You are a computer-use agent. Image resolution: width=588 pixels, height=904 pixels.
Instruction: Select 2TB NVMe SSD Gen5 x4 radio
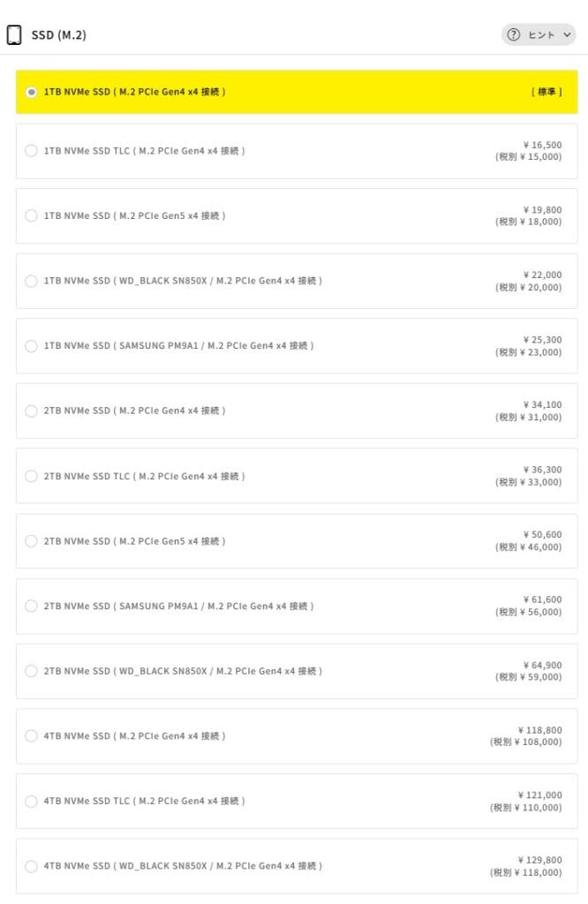point(32,541)
